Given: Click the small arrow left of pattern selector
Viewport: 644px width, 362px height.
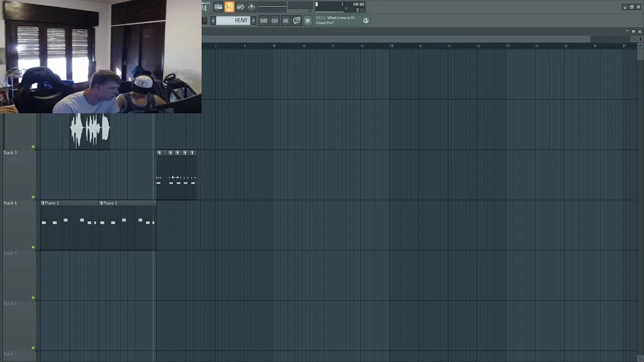Looking at the screenshot, I should pos(204,21).
